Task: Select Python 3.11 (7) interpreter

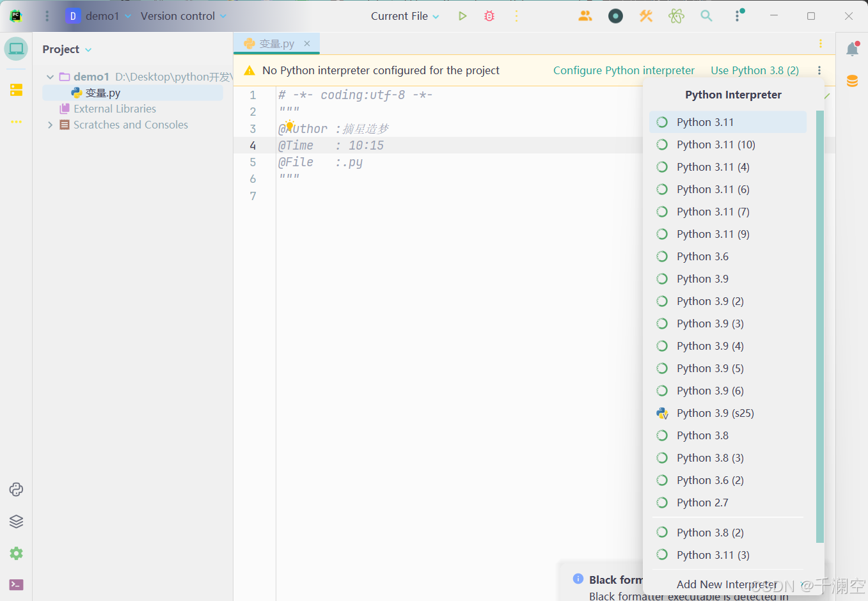Action: pos(728,212)
